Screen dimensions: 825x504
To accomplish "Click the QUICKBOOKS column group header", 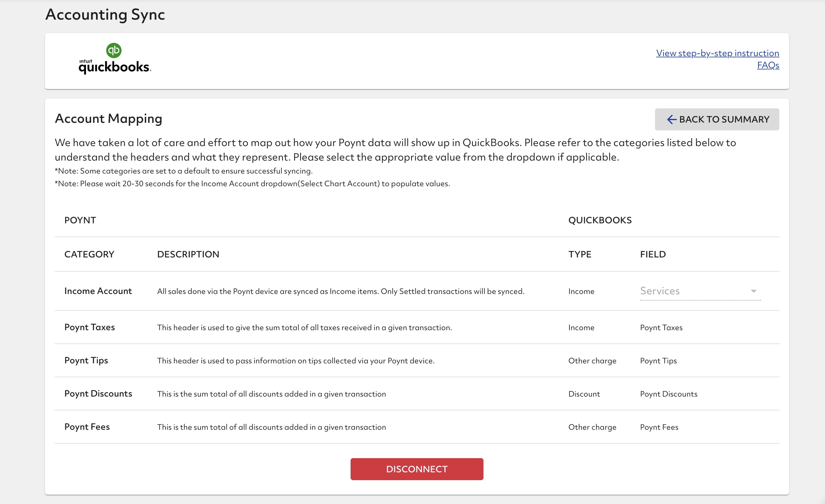I will click(x=600, y=220).
